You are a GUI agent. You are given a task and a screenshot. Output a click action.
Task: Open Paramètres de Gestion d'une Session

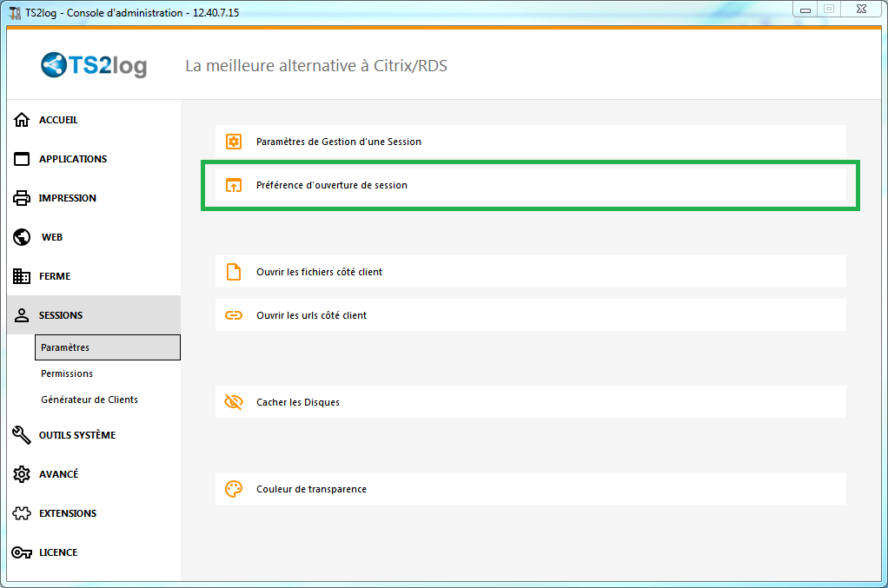tap(531, 142)
